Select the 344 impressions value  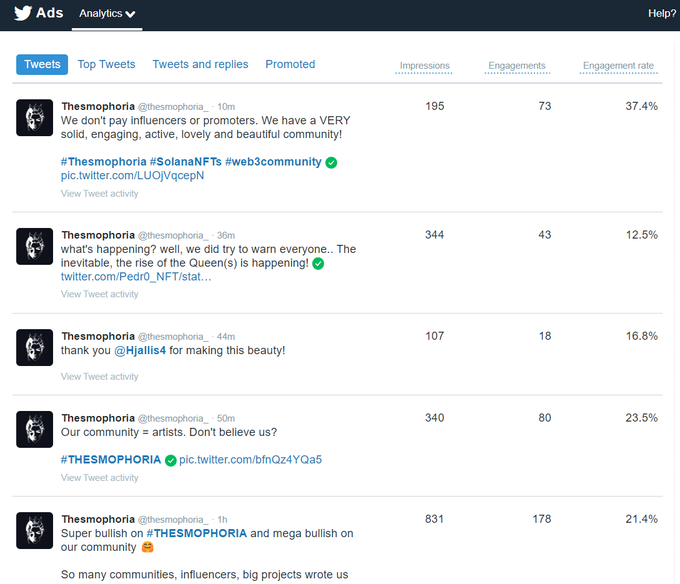coord(435,235)
